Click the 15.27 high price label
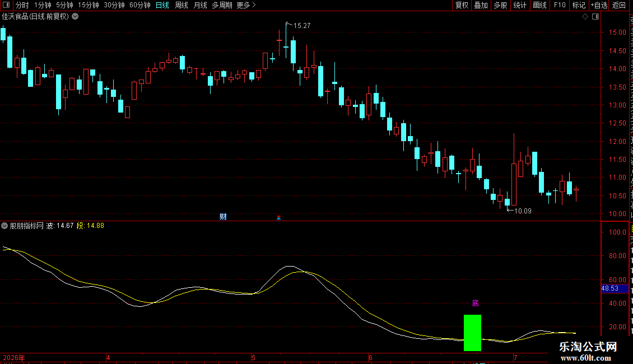Viewport: 633px width, 364px height. (x=302, y=25)
